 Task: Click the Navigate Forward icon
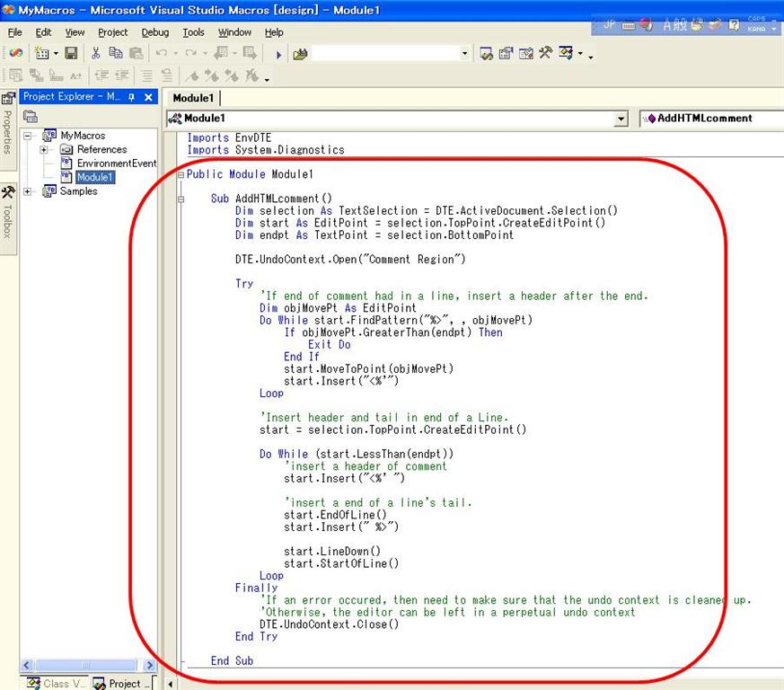tap(250, 53)
